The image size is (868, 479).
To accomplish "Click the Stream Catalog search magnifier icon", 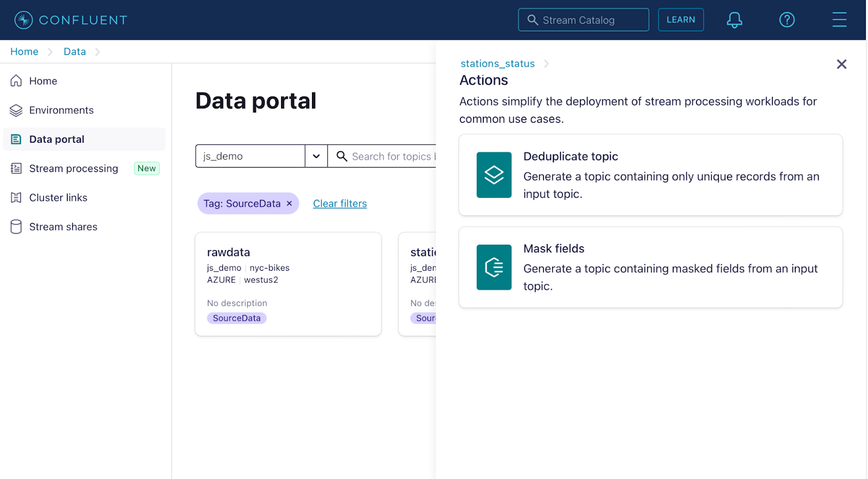I will click(533, 20).
